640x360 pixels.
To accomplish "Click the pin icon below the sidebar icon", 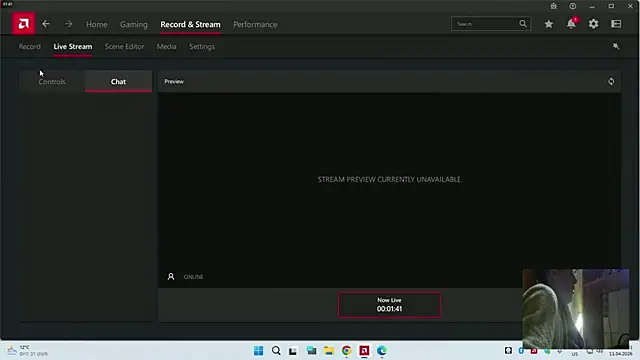I will pos(616,47).
